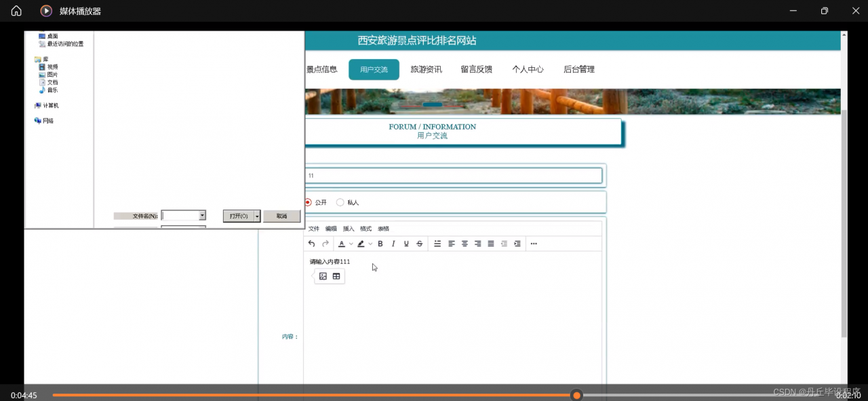Toggle bold formatting in the editor
Image resolution: width=868 pixels, height=401 pixels.
[x=380, y=244]
